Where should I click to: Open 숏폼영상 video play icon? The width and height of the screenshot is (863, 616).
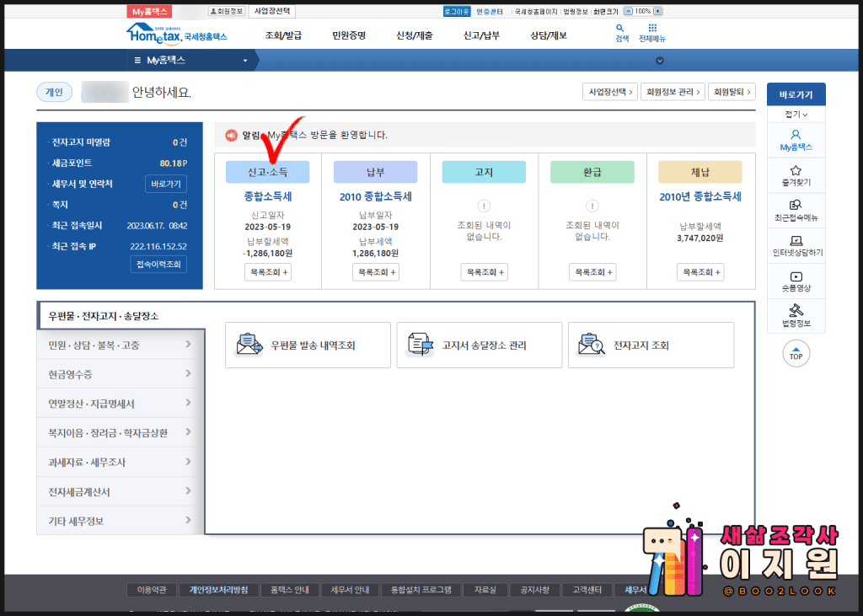(x=796, y=276)
